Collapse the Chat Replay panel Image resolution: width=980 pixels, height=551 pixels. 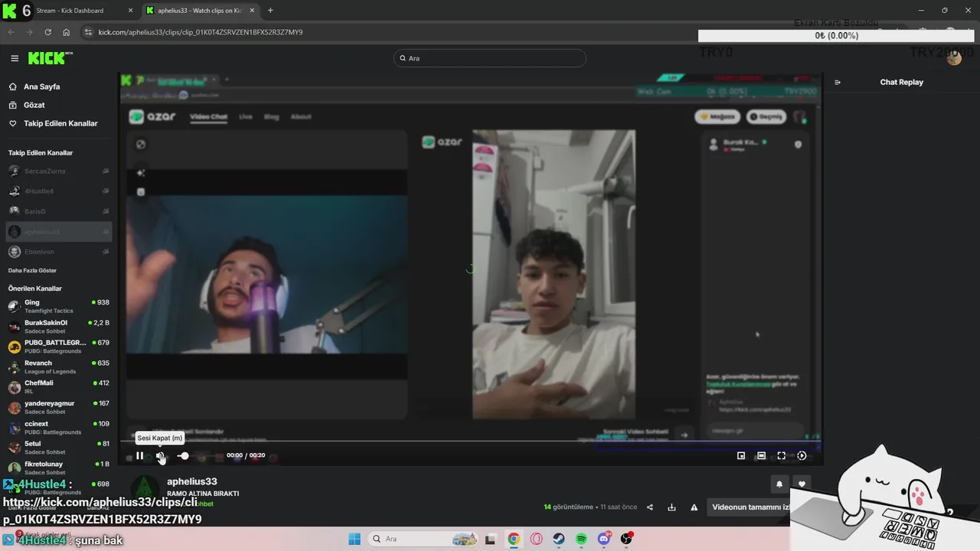click(838, 82)
